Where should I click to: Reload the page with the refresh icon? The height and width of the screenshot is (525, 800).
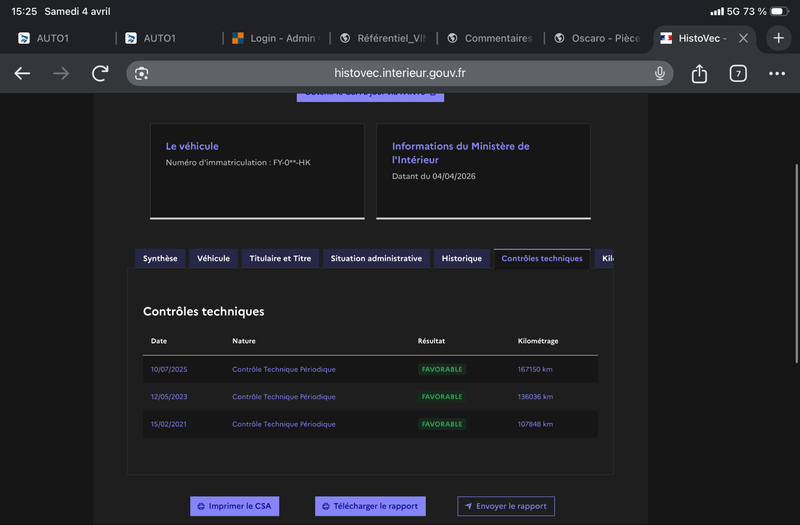(x=100, y=73)
